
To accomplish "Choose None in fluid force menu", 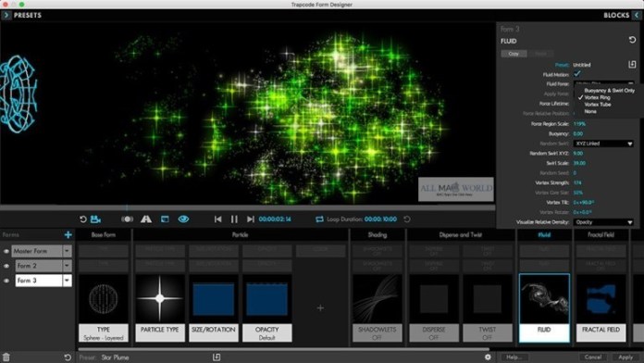I will pyautogui.click(x=590, y=111).
